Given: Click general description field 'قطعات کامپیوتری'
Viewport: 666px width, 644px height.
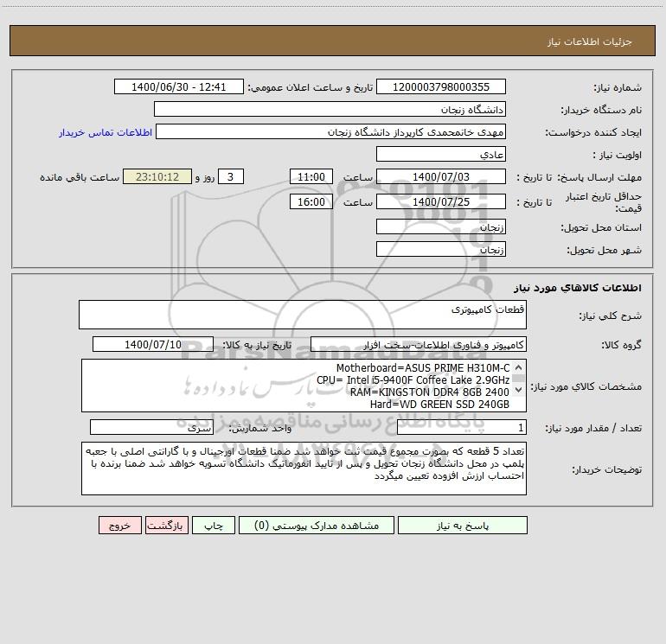Looking at the screenshot, I should coord(303,315).
